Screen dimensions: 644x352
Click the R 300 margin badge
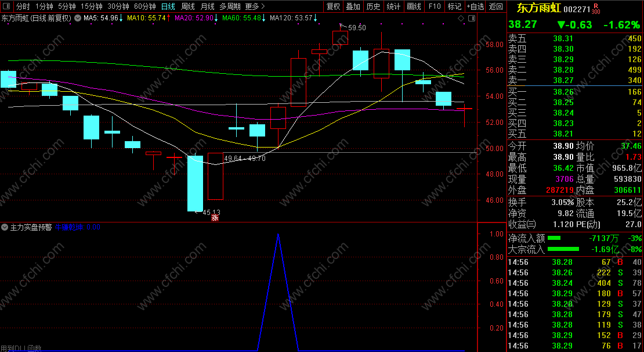click(x=596, y=9)
